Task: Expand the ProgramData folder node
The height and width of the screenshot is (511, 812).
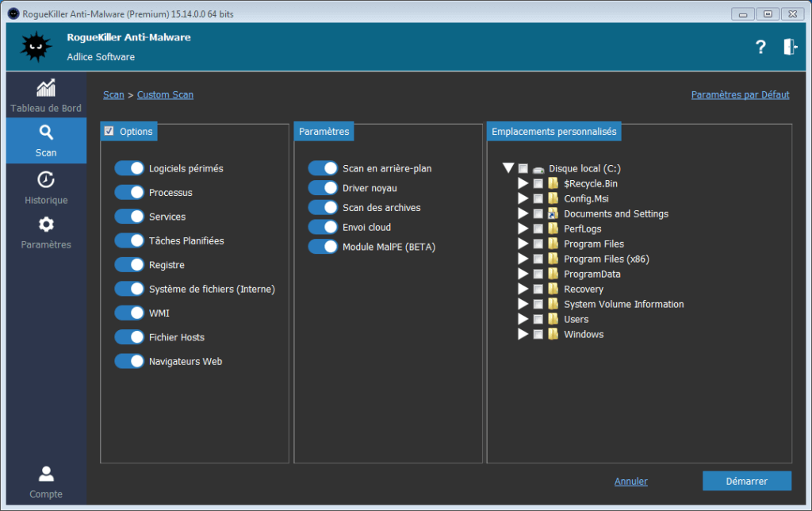Action: point(523,275)
